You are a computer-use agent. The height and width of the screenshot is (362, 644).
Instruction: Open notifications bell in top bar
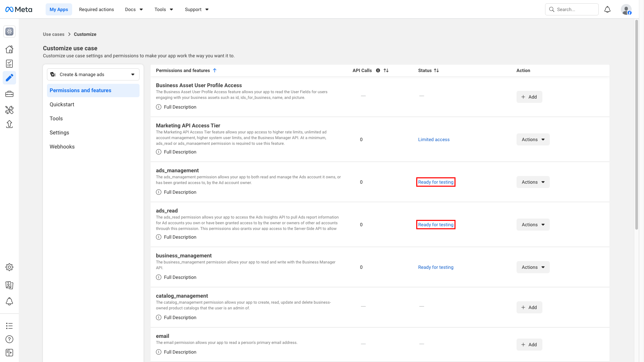[607, 9]
